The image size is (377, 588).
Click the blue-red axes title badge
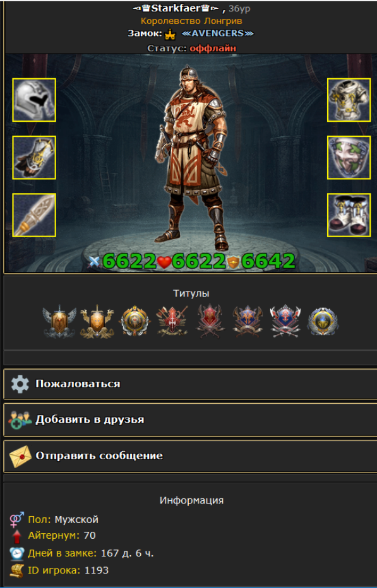285,321
